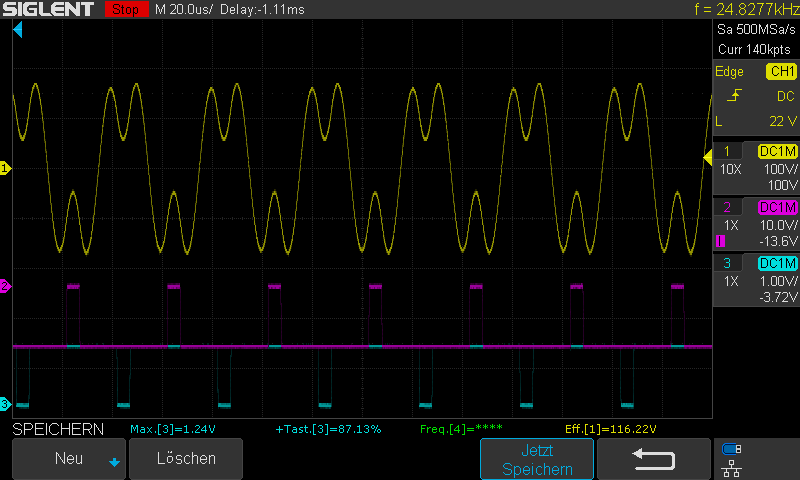Click the Neu save type button
800x480 pixels.
coord(69,459)
